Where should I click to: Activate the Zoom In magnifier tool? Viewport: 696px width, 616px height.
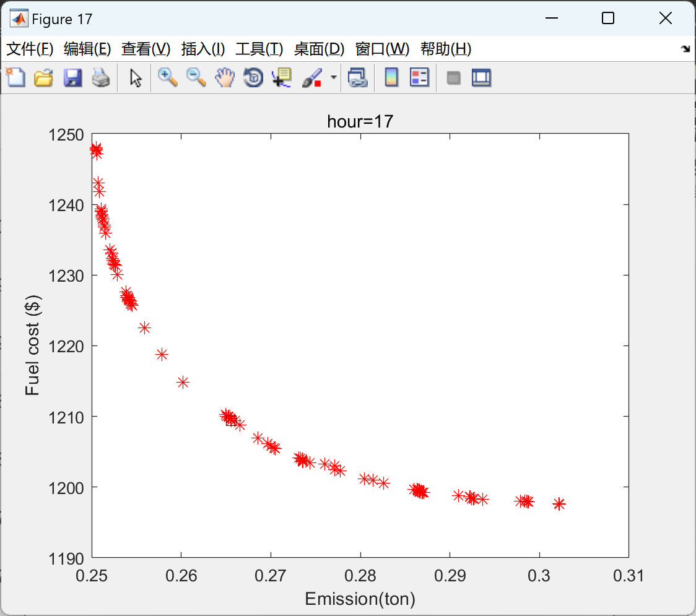tap(167, 77)
